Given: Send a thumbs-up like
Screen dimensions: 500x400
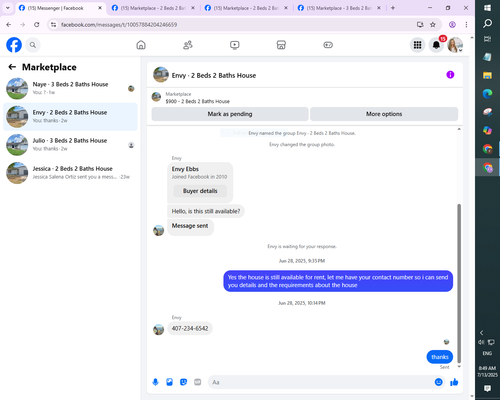Looking at the screenshot, I should pyautogui.click(x=454, y=382).
